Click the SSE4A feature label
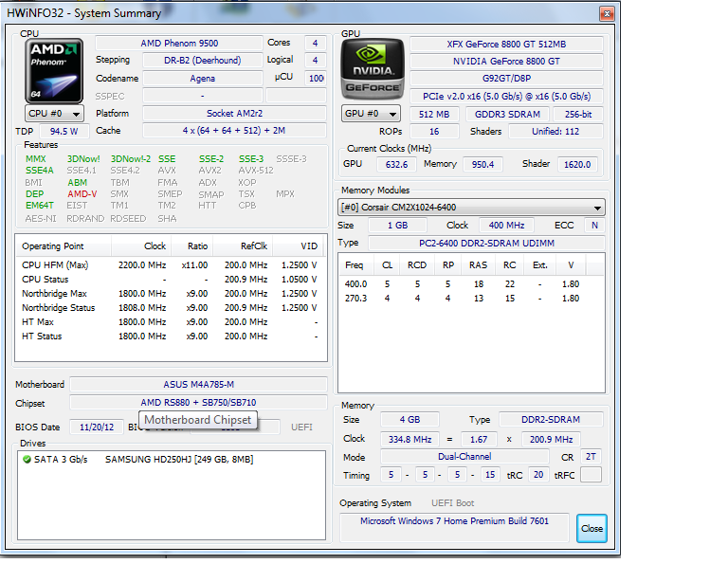This screenshot has width=728, height=582. pos(40,171)
